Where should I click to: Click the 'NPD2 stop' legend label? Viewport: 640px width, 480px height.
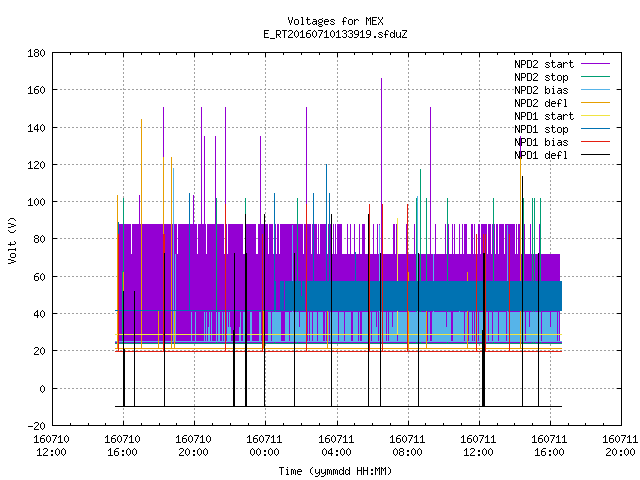[x=541, y=77]
